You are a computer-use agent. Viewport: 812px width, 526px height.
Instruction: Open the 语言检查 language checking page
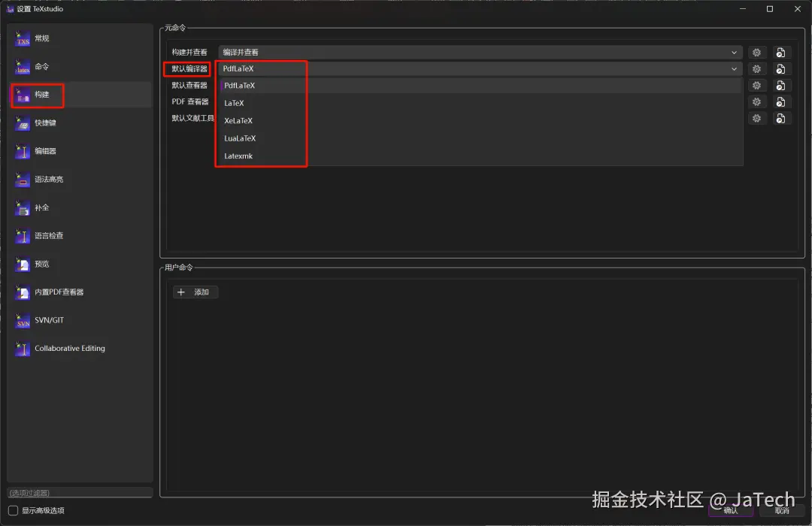(x=80, y=236)
